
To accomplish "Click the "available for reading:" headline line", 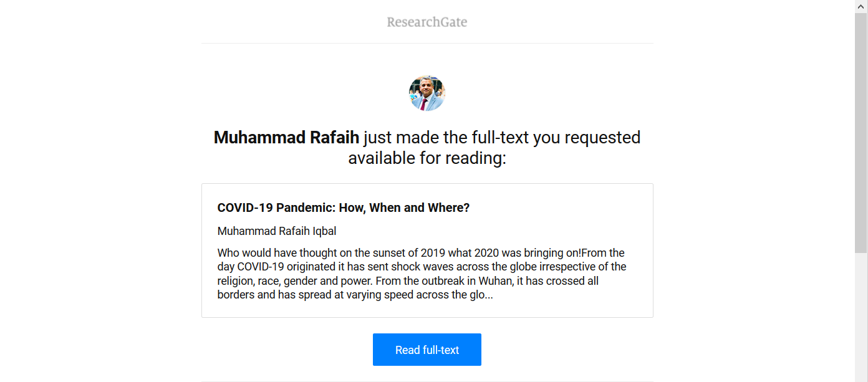I will (x=427, y=158).
